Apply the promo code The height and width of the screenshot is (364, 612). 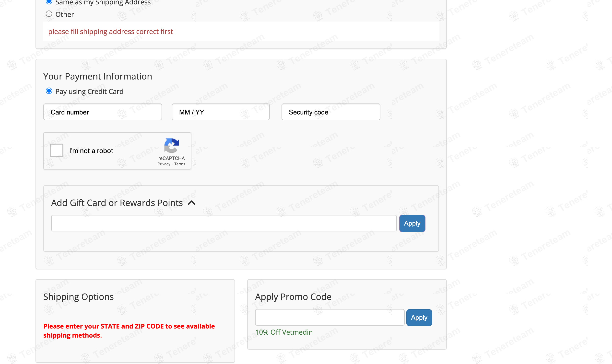tap(419, 317)
